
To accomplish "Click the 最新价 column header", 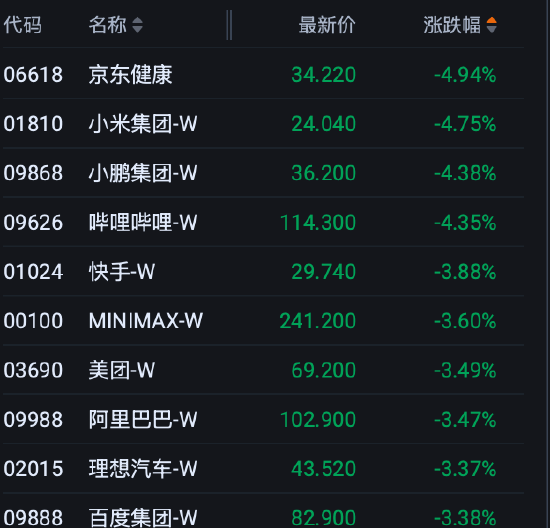I will (x=327, y=25).
